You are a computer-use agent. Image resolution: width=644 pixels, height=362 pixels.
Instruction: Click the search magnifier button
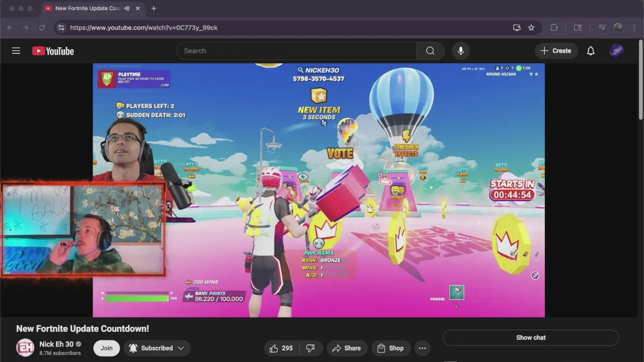pos(430,51)
